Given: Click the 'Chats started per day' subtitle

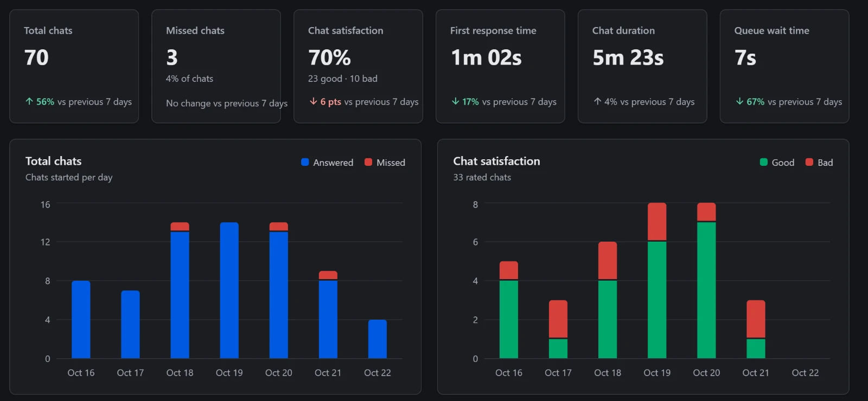Looking at the screenshot, I should 69,177.
